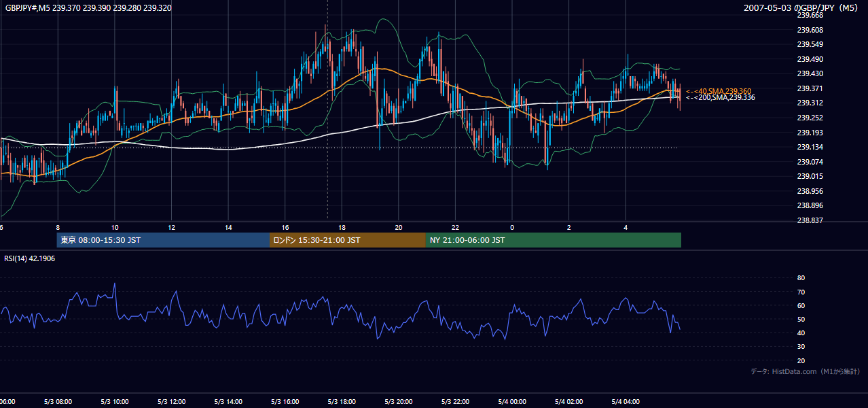
Task: Click hour tick 18 on price chart axis
Action: click(342, 228)
